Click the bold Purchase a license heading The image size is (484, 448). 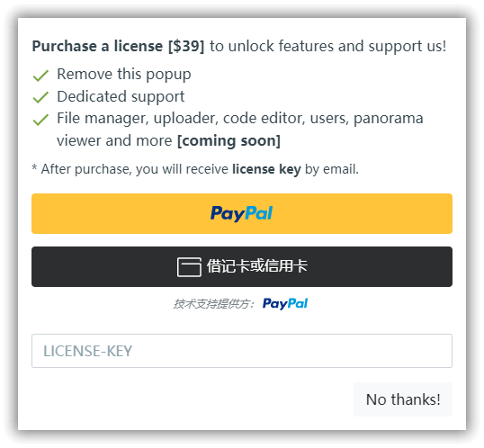point(97,46)
